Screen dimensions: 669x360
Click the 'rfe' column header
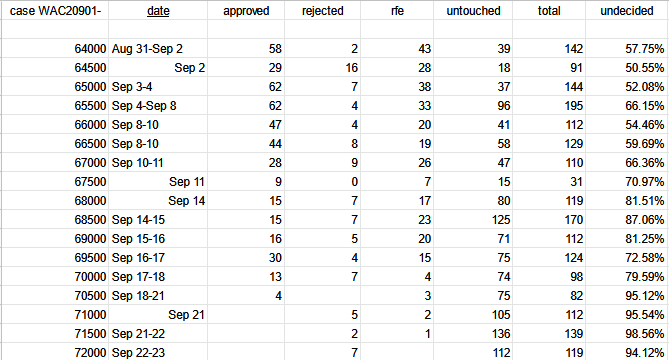pyautogui.click(x=397, y=11)
